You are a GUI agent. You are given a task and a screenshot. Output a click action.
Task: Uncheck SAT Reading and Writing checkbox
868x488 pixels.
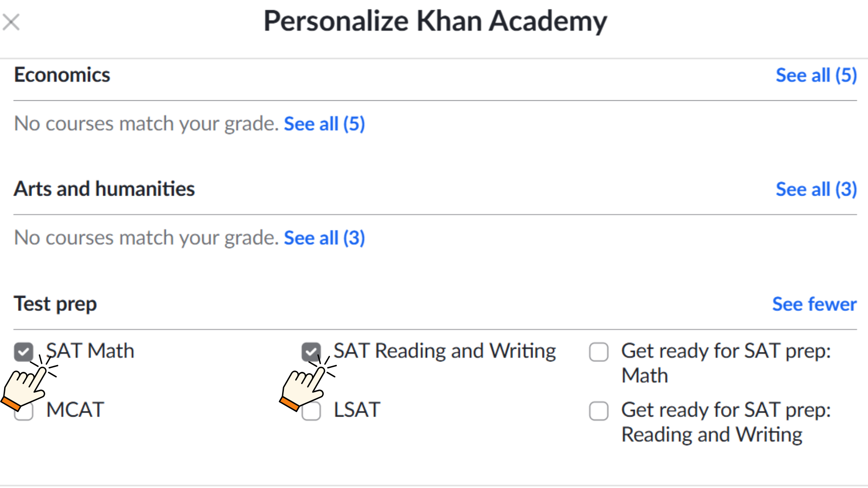(311, 352)
